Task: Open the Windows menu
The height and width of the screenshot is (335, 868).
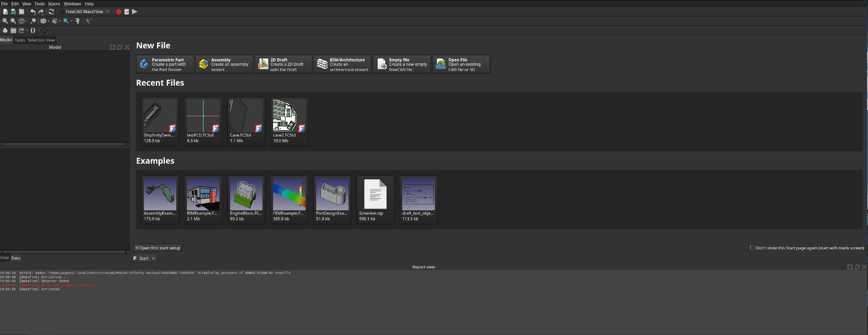Action: point(72,4)
